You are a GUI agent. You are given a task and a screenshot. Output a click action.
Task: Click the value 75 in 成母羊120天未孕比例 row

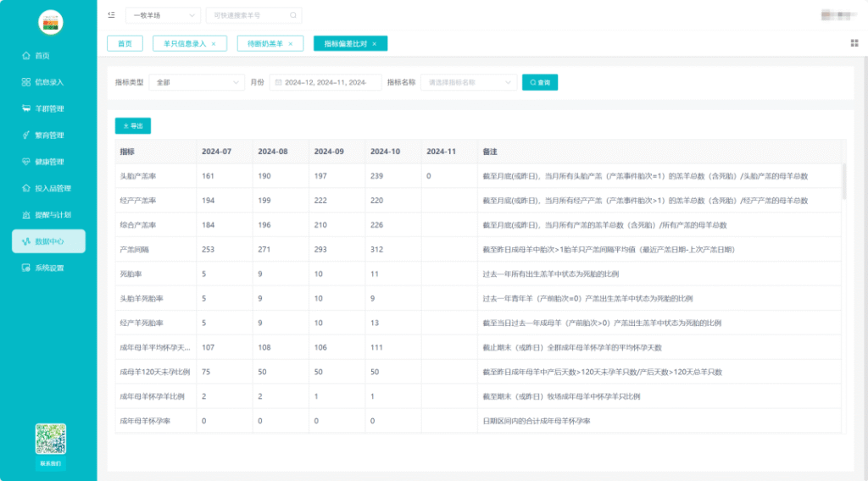pyautogui.click(x=206, y=372)
